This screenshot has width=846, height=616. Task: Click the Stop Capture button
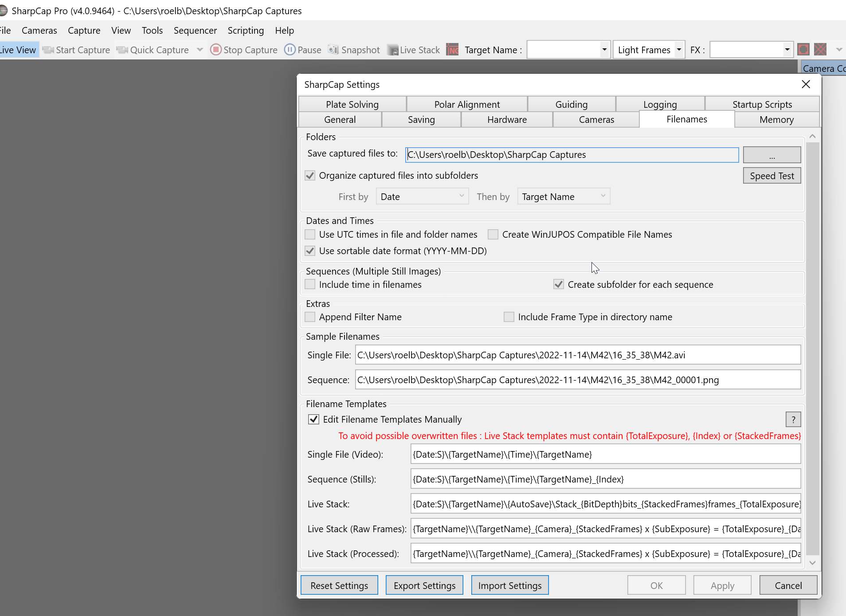(244, 50)
